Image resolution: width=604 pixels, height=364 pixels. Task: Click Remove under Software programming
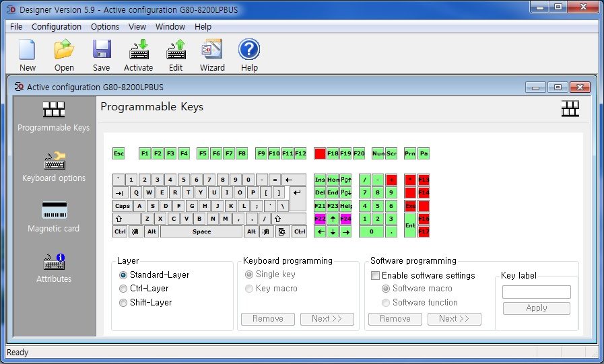[x=395, y=319]
